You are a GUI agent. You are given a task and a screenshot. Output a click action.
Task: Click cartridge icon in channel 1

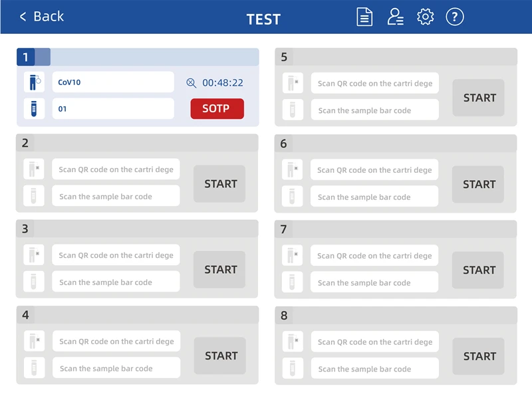click(34, 82)
